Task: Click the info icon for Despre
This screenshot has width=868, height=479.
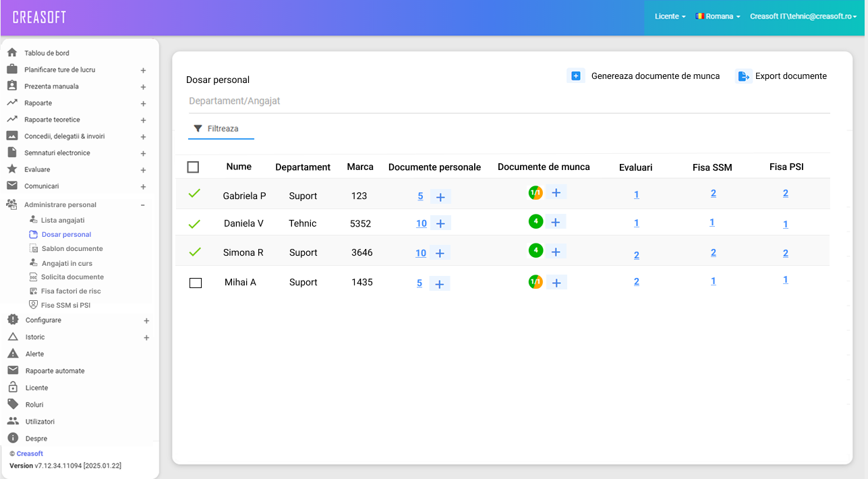Action: (x=12, y=438)
